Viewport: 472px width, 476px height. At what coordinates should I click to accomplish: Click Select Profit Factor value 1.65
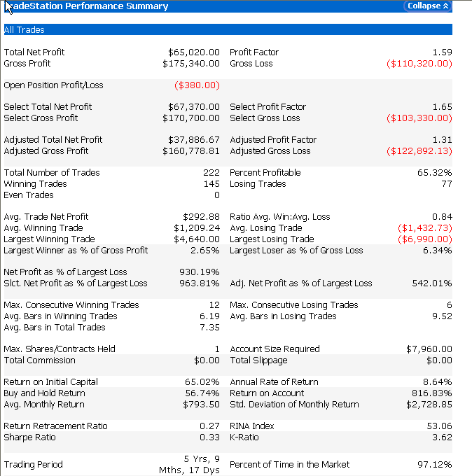point(442,107)
